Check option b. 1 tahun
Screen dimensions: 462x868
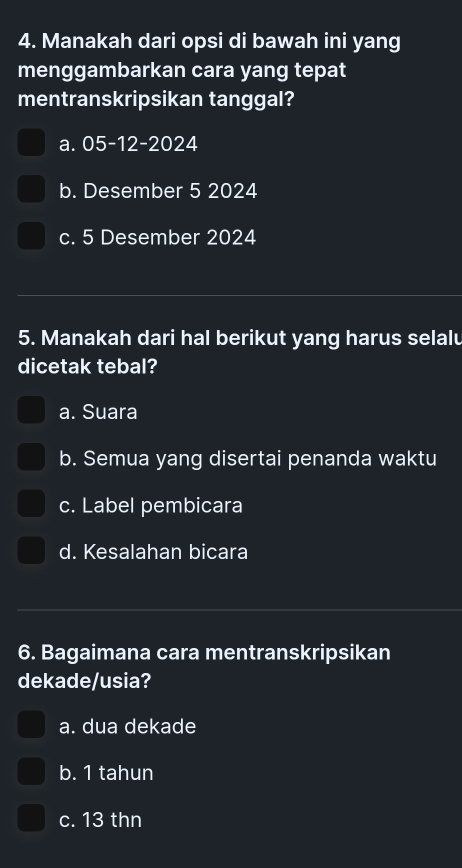pos(31,772)
